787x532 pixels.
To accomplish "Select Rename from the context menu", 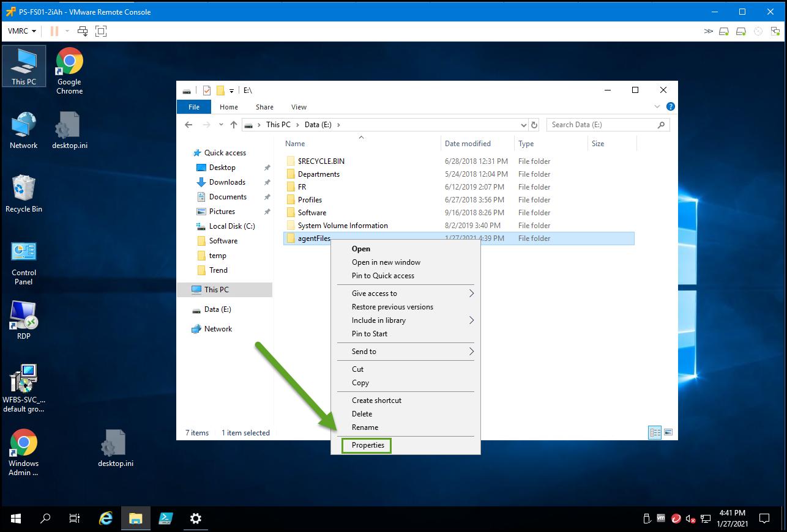I will [365, 427].
